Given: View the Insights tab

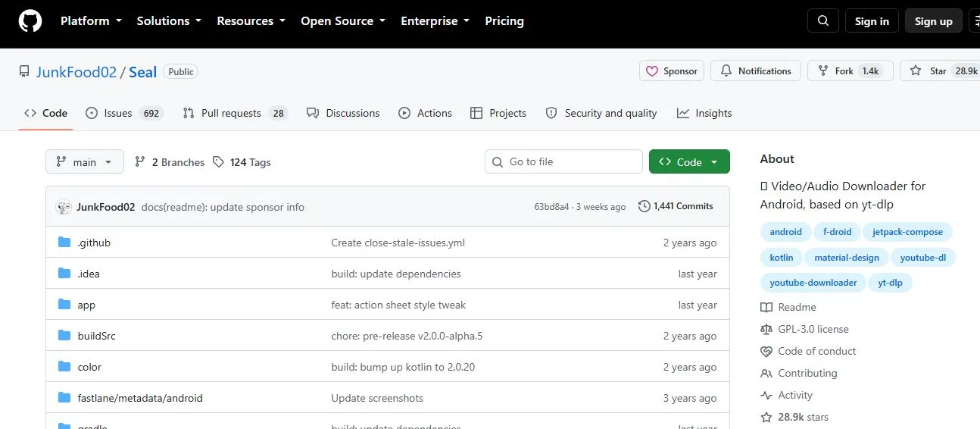Looking at the screenshot, I should (704, 113).
